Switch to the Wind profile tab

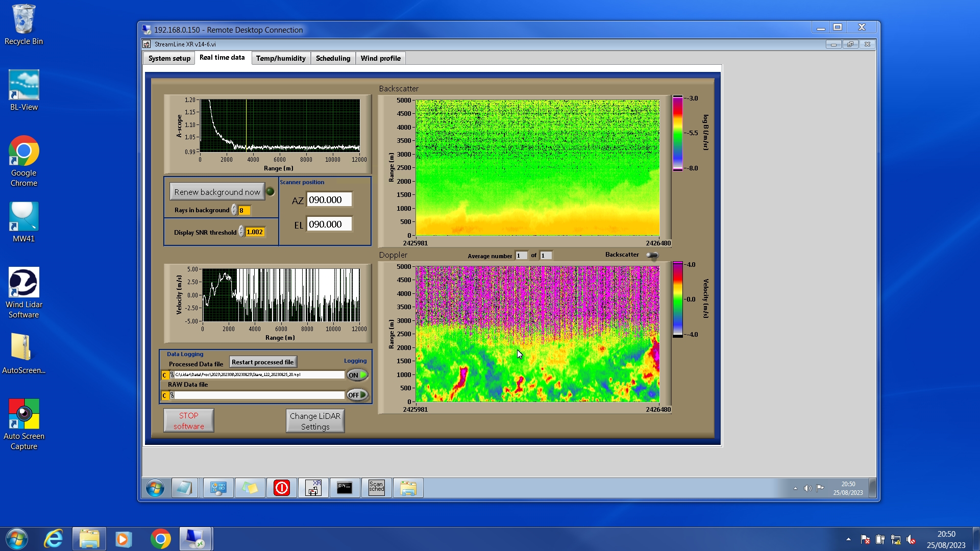[380, 58]
